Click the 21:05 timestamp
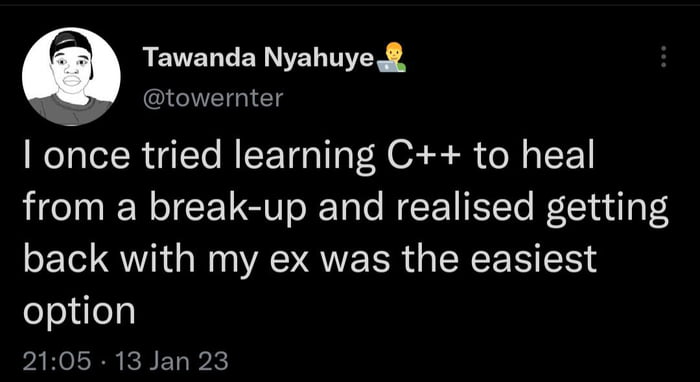This screenshot has height=382, width=700. (x=56, y=361)
